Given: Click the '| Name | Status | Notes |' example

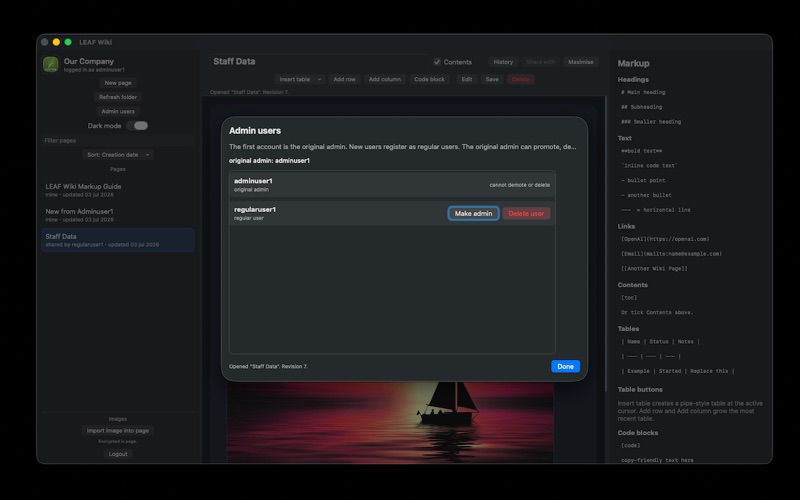Looking at the screenshot, I should (x=660, y=342).
